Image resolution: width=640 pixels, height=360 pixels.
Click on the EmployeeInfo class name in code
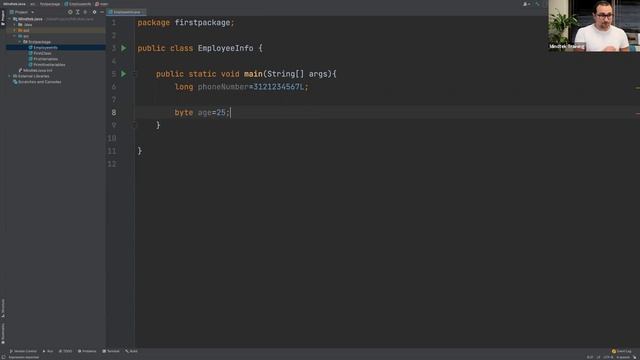[x=225, y=48]
